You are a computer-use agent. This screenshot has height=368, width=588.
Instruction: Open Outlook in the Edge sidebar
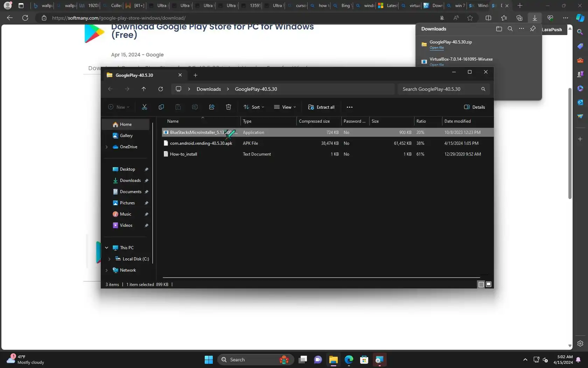click(x=580, y=102)
